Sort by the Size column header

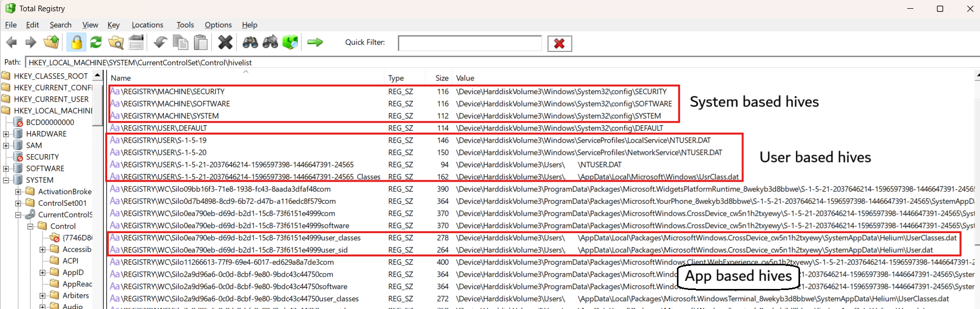coord(438,78)
